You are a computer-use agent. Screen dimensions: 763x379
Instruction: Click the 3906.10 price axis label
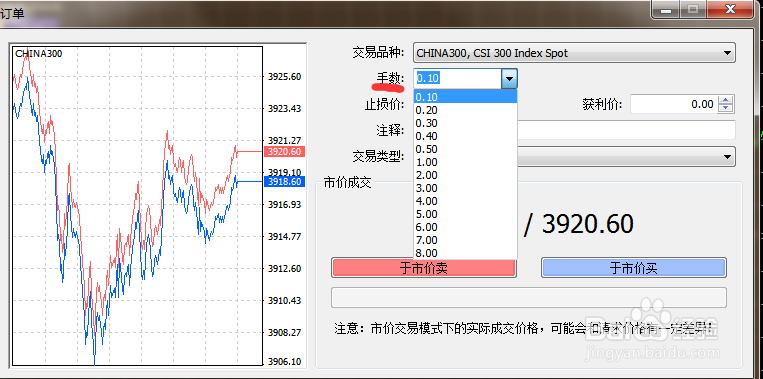[x=284, y=361]
